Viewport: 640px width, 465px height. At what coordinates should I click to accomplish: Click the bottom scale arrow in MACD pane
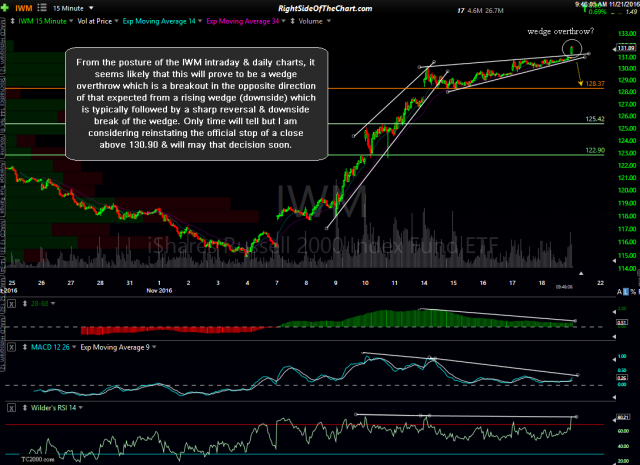tap(615, 397)
